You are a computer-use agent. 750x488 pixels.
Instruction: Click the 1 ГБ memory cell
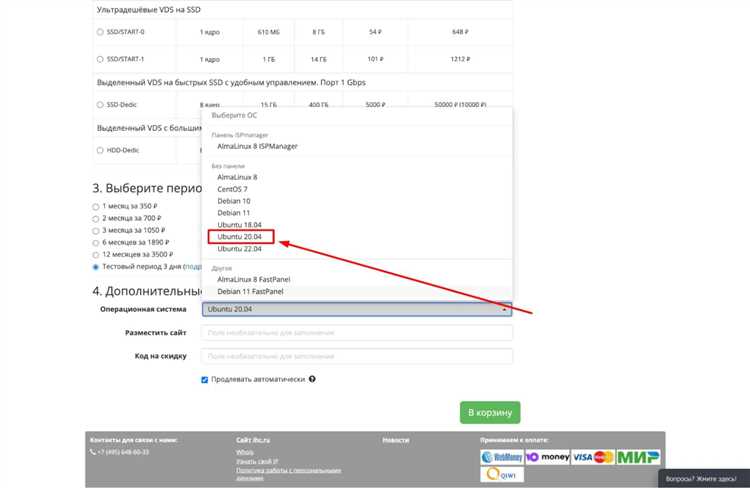269,59
